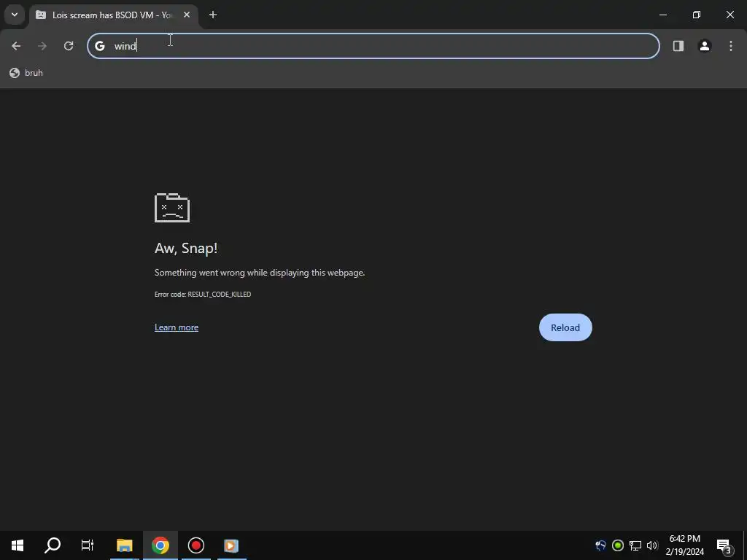Click the Aw, Snap! heading

click(186, 248)
